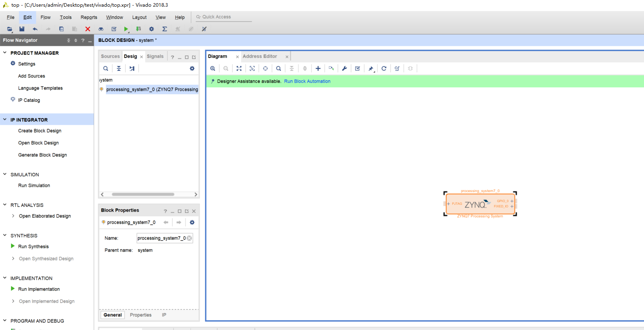Click the Name input field in Block Properties
644x330 pixels.
pos(161,238)
